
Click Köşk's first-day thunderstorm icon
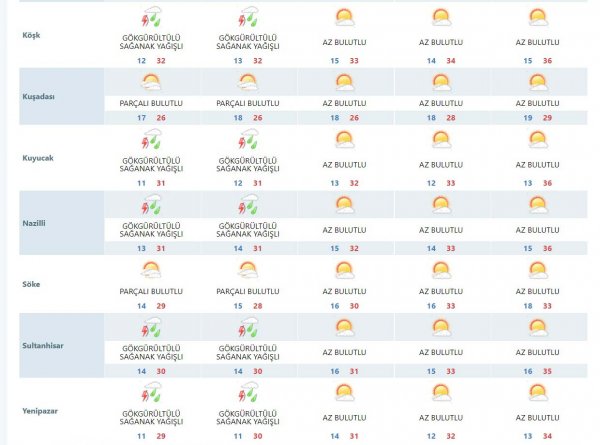(151, 18)
